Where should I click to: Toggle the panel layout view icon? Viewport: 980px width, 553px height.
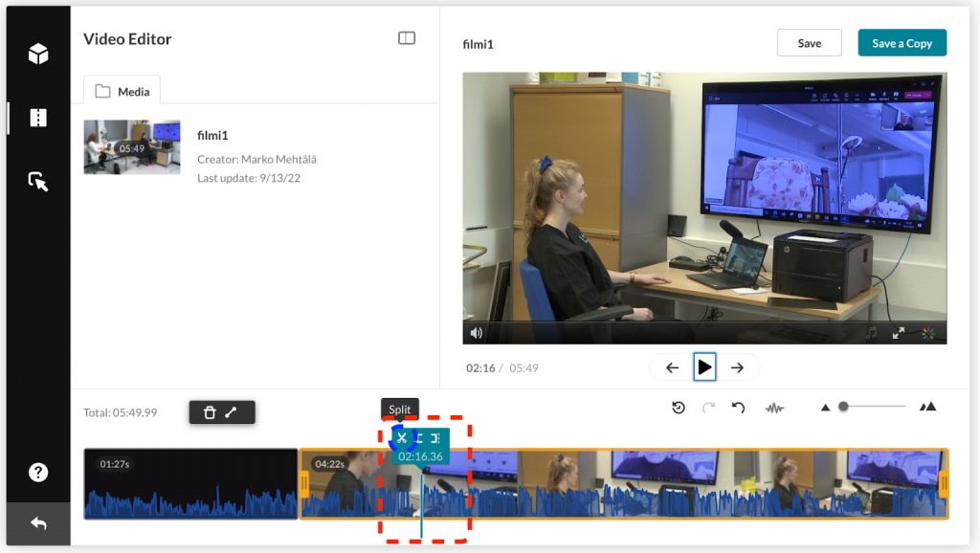pyautogui.click(x=407, y=38)
